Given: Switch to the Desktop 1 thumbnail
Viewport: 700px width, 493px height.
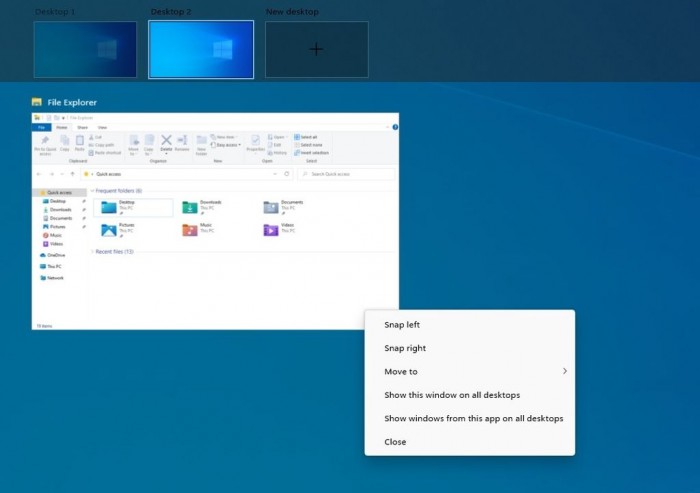Looking at the screenshot, I should tap(85, 49).
